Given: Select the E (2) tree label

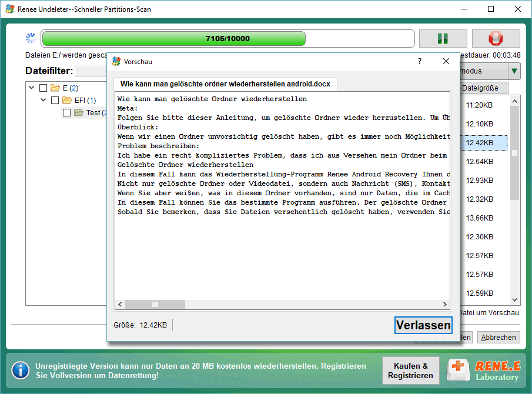Looking at the screenshot, I should tap(71, 88).
